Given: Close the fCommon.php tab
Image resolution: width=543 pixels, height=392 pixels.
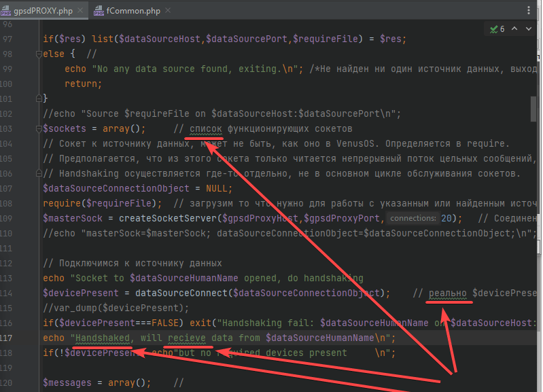Looking at the screenshot, I should (168, 10).
